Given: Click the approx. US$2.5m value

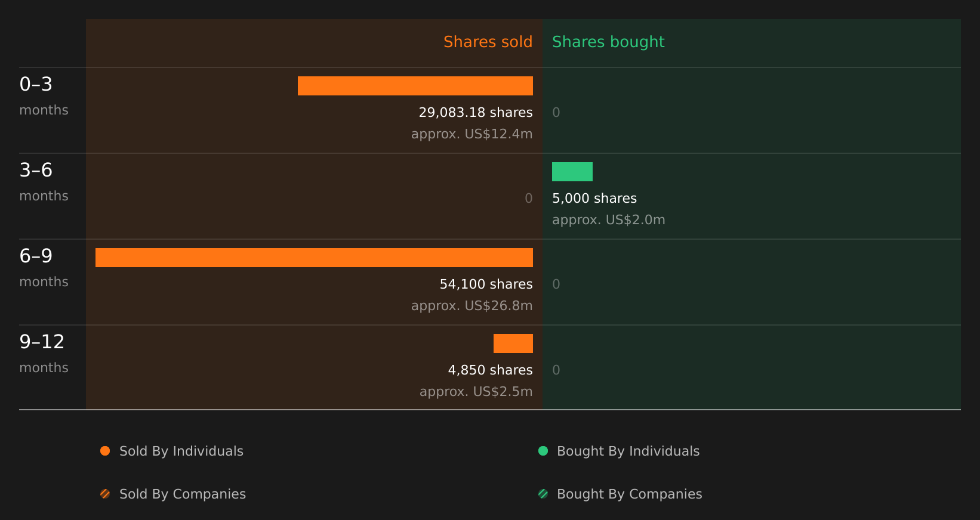Looking at the screenshot, I should click(x=476, y=392).
